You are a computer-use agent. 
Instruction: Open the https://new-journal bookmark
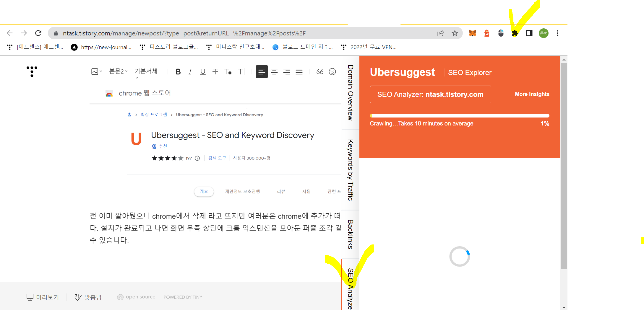pos(101,47)
